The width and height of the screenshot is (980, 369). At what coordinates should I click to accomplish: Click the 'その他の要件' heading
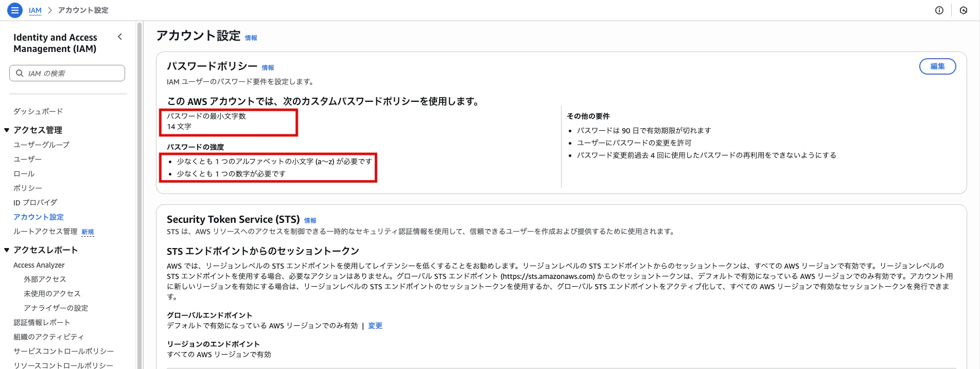click(x=588, y=116)
